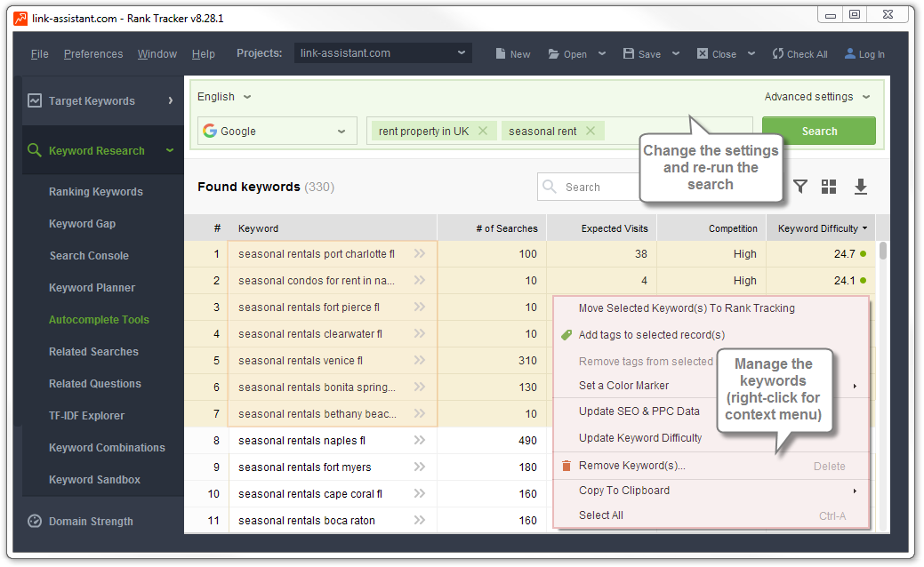The image size is (924, 567).
Task: Click the green Search button
Action: (818, 131)
